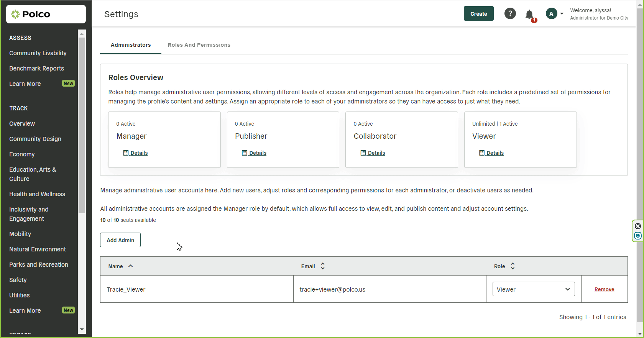Click the Collaborator role card title

tap(375, 136)
